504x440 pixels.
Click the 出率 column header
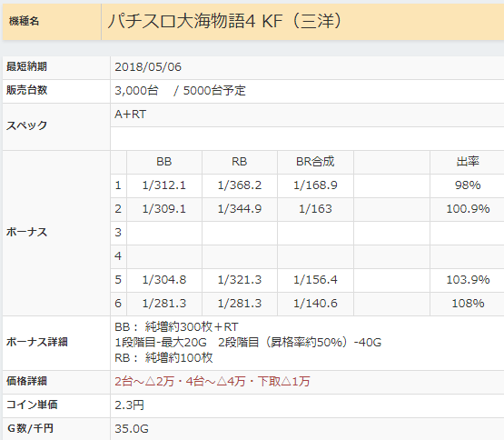pyautogui.click(x=468, y=162)
